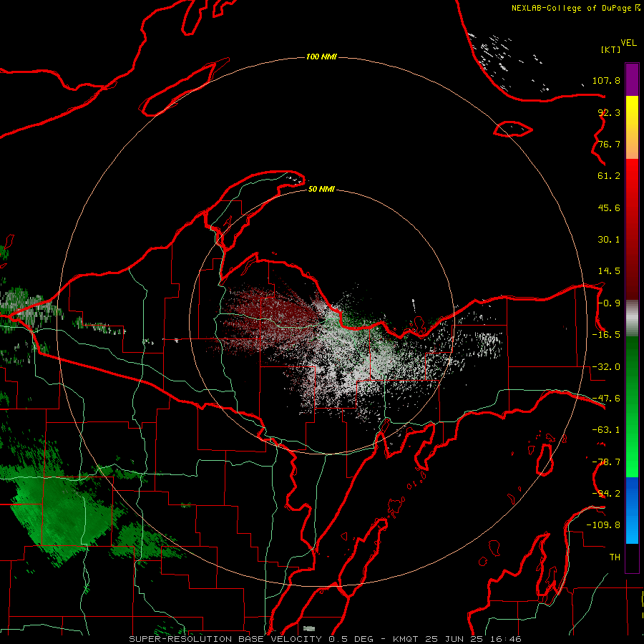Click the 107.8 legend value
Screen dimensions: 644x644
tap(606, 80)
